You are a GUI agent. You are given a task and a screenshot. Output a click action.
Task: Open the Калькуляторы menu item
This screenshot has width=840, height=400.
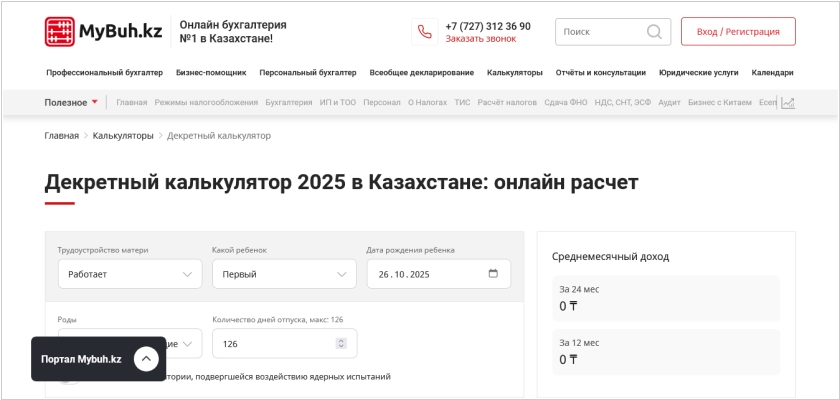514,73
